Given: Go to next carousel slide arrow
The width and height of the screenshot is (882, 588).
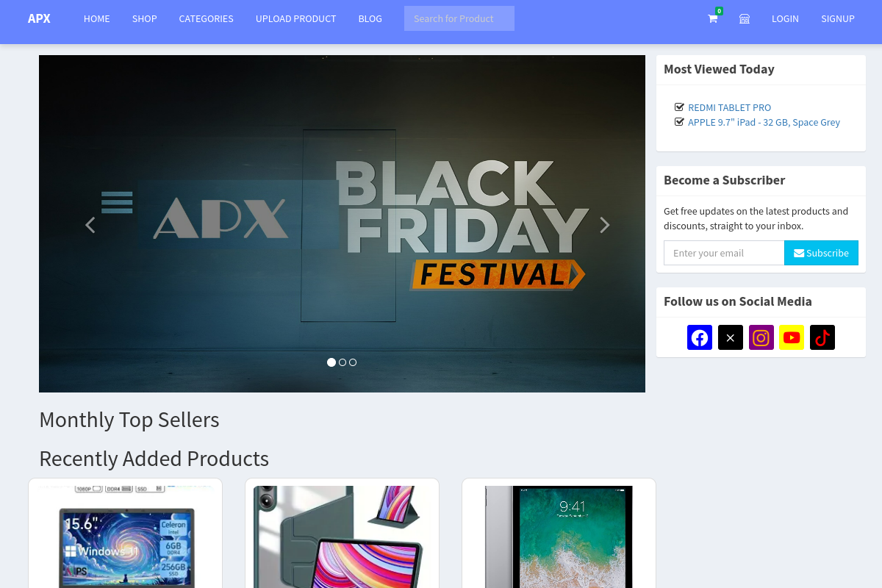Looking at the screenshot, I should [x=604, y=225].
